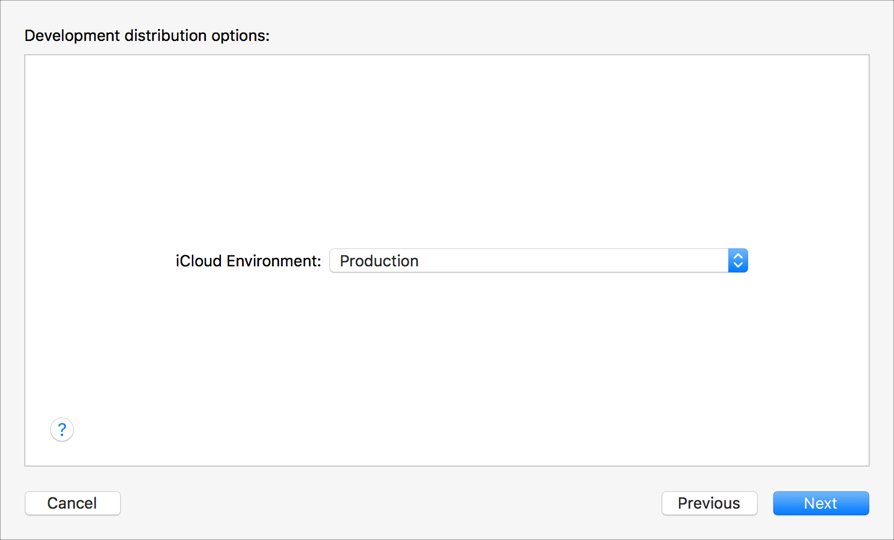
Task: Click the Cancel button at bottom left
Action: click(x=72, y=503)
